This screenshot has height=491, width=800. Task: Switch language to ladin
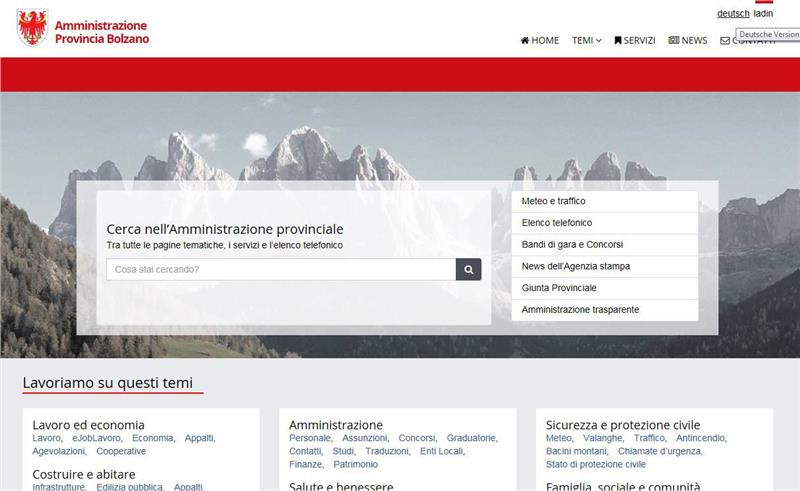point(763,14)
